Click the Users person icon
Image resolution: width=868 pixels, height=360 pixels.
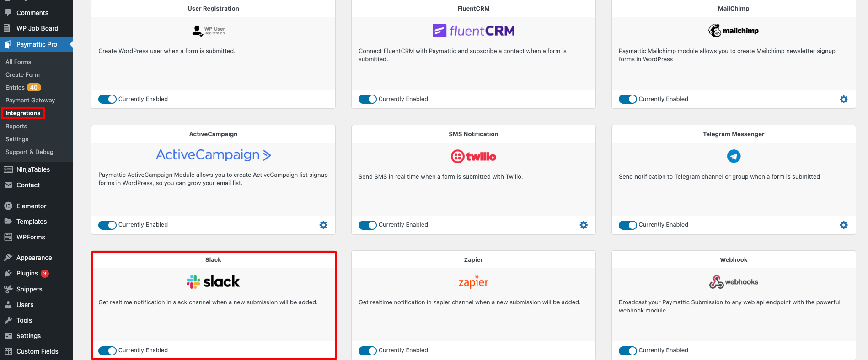click(x=8, y=305)
